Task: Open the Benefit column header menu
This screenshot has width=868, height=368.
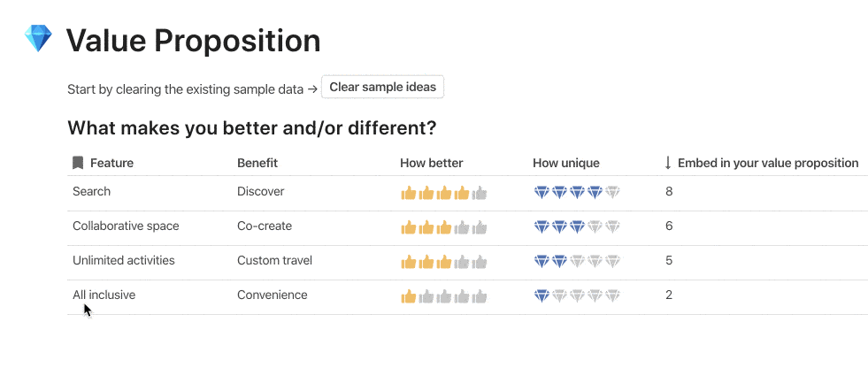Action: point(257,163)
